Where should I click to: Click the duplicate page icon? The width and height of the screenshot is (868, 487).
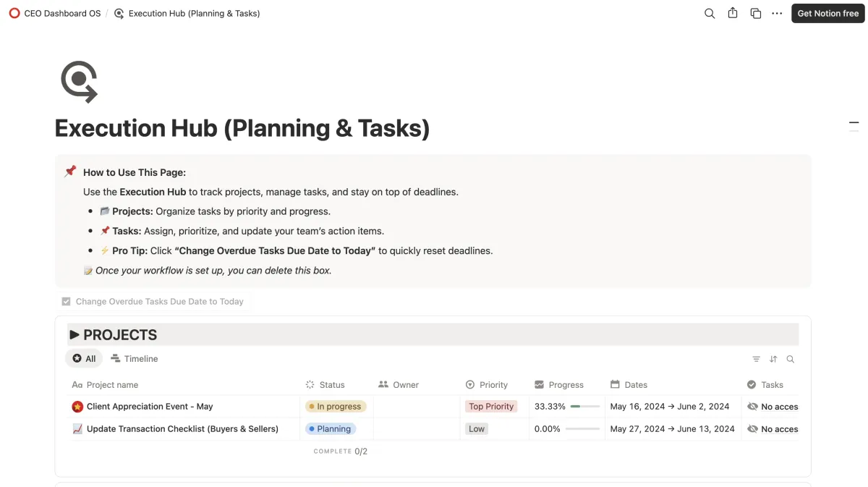755,13
